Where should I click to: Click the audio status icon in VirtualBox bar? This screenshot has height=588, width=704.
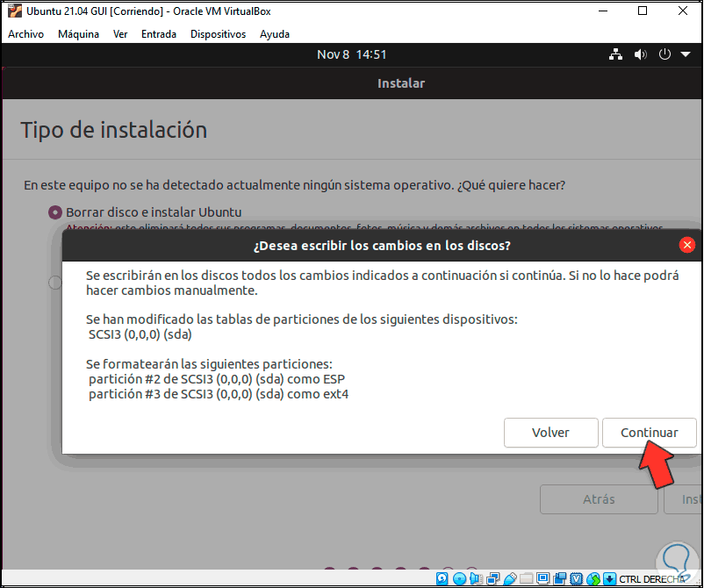(476, 578)
